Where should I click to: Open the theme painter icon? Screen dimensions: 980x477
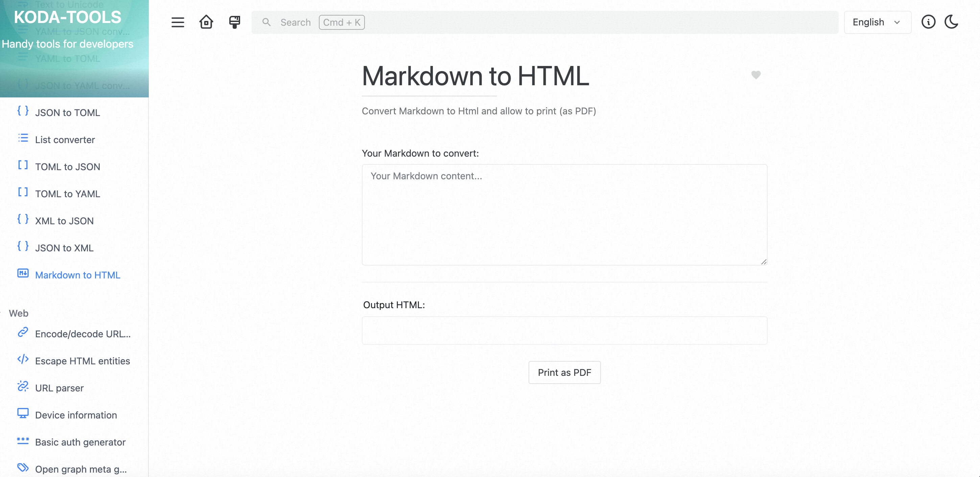[x=234, y=22]
